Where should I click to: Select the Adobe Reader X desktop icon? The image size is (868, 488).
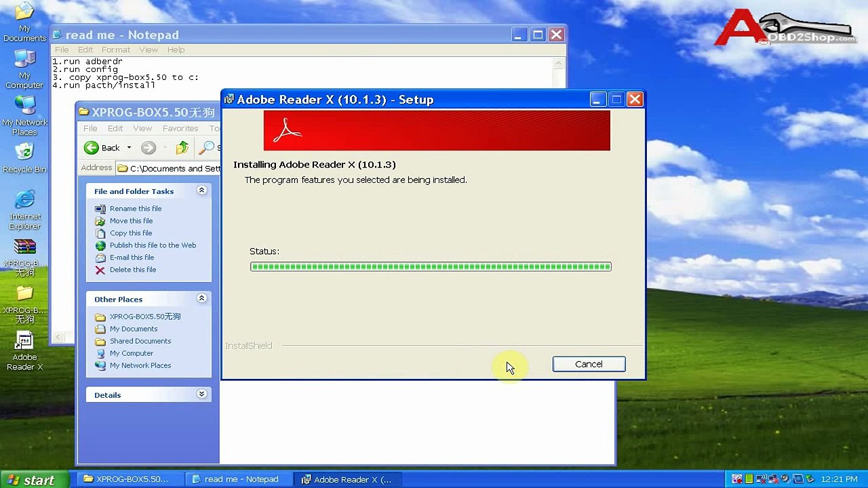24,351
